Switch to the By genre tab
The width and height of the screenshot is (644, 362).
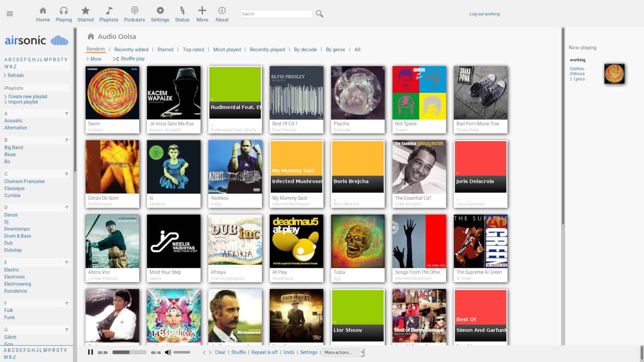click(x=335, y=50)
